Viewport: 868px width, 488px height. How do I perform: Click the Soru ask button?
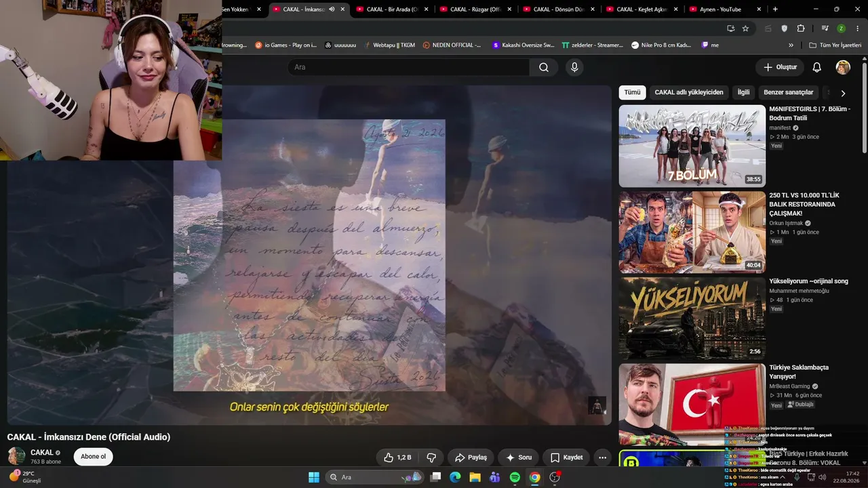(518, 457)
